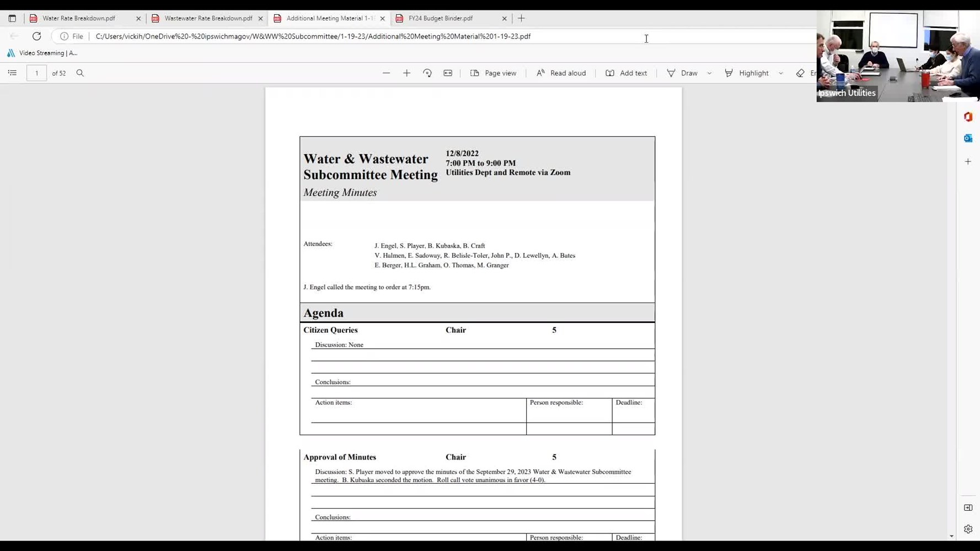980x551 pixels.
Task: Click the Agenda heading
Action: pos(323,313)
